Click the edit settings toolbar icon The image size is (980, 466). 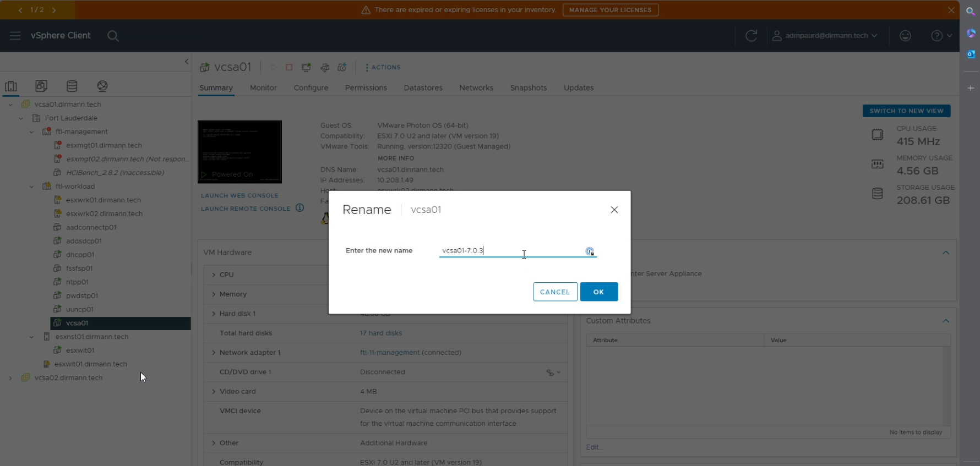[325, 67]
